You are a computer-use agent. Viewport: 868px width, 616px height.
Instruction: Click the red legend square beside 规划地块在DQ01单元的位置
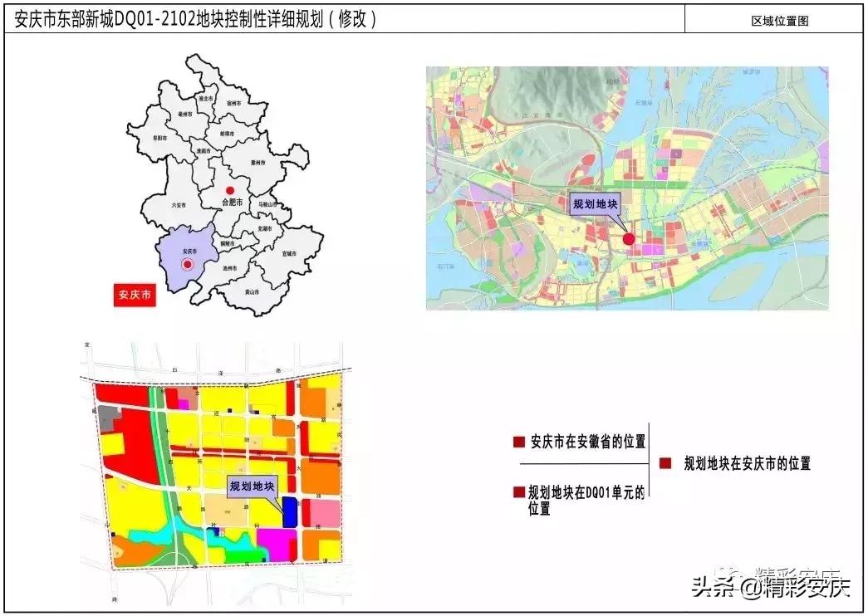tap(517, 491)
